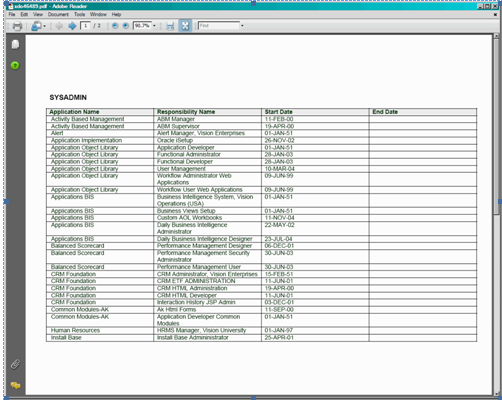
Task: Open the Pages panel in the sidebar
Action: coord(15,44)
